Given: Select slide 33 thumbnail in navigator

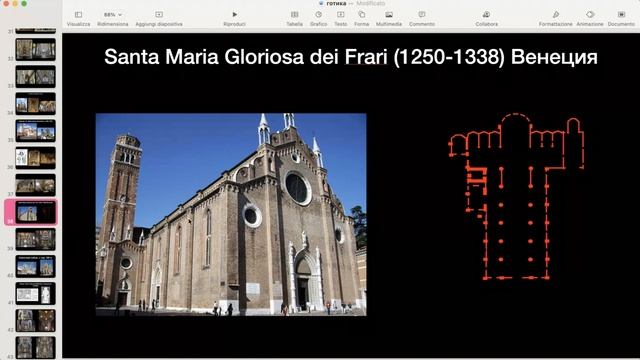Looking at the screenshot, I should point(36,77).
